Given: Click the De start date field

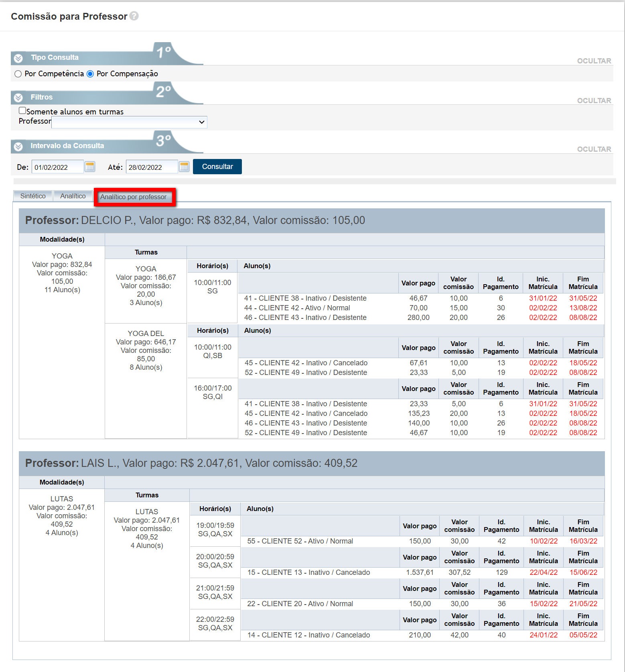Looking at the screenshot, I should tap(57, 167).
